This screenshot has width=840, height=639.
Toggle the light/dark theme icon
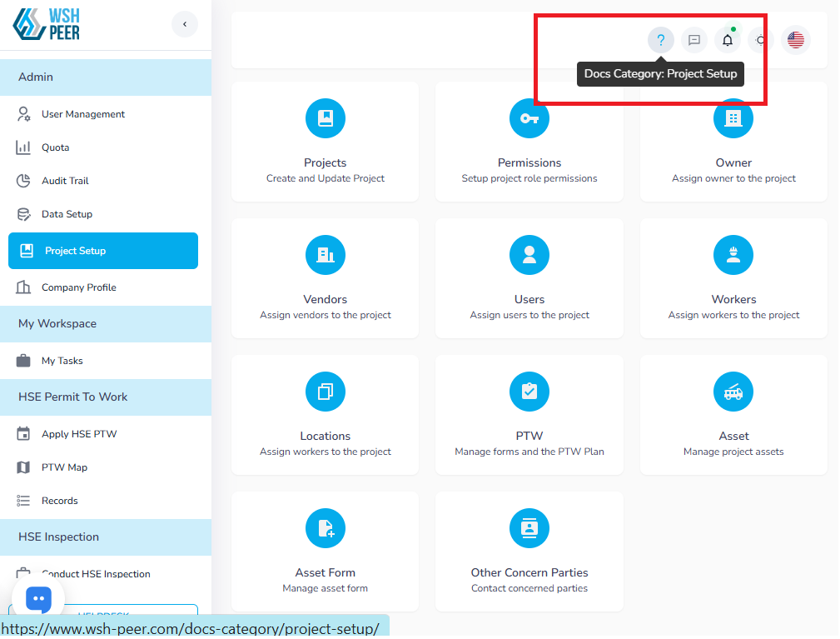coord(760,40)
